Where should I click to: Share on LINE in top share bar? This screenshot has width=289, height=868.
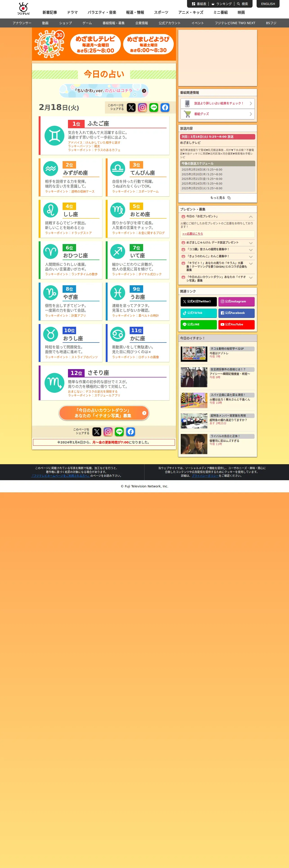(x=154, y=107)
